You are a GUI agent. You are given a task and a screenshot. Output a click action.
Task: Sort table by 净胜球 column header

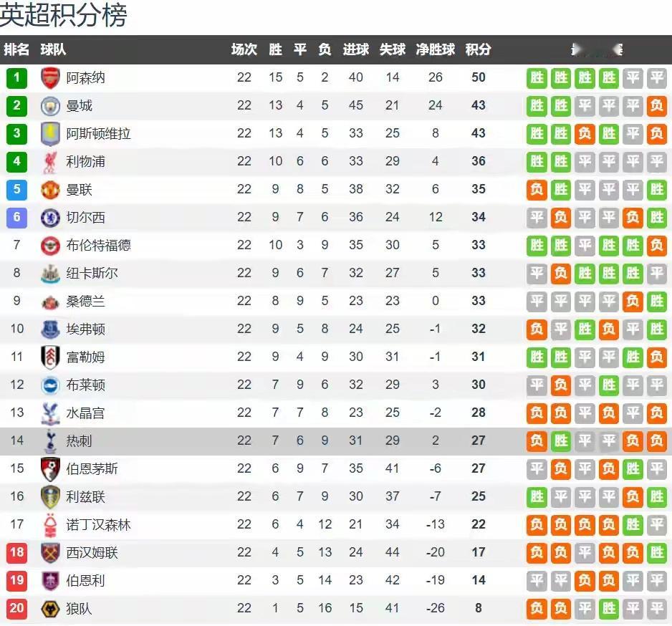tap(435, 49)
